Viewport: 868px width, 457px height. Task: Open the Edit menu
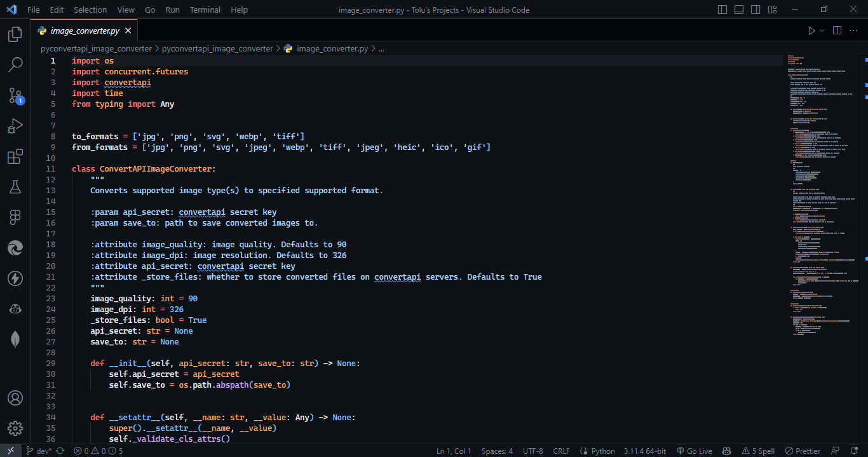point(57,10)
